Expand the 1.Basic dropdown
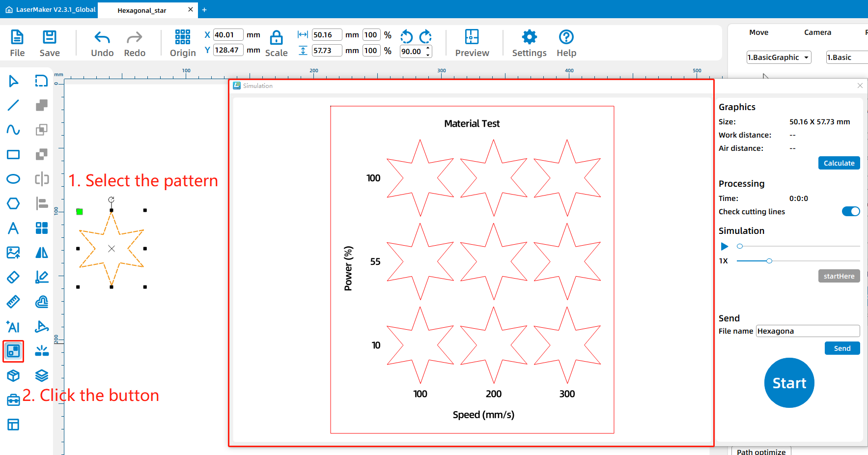This screenshot has width=868, height=455. [846, 57]
